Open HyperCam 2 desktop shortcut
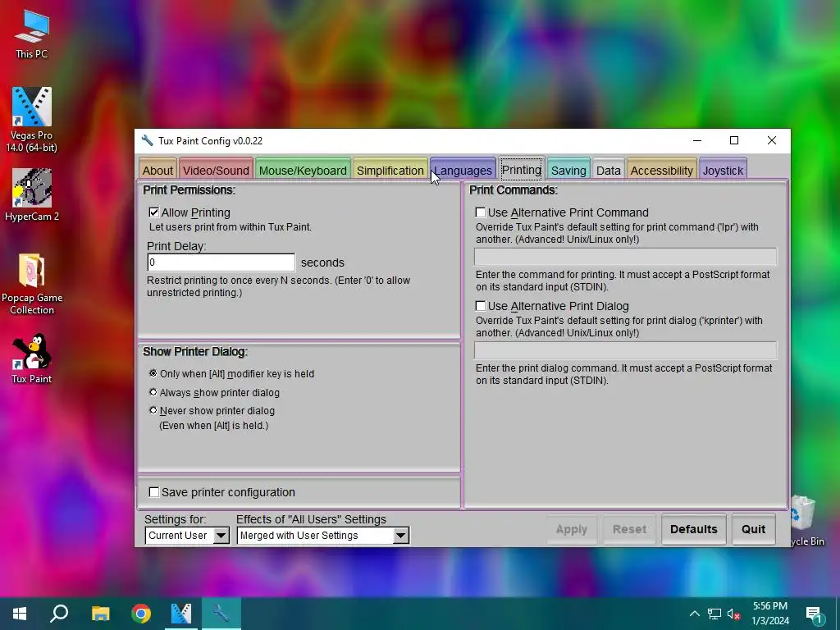Screen dimensions: 840x630 [32, 195]
